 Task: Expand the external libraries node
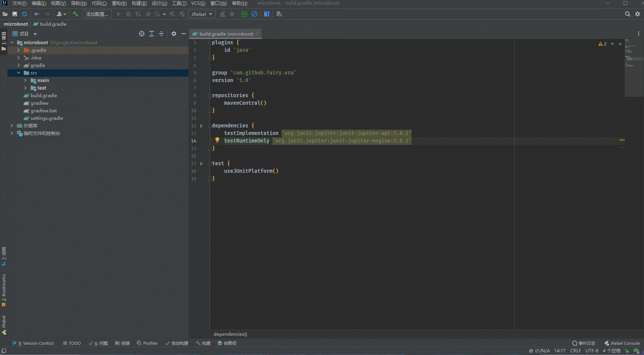point(12,126)
